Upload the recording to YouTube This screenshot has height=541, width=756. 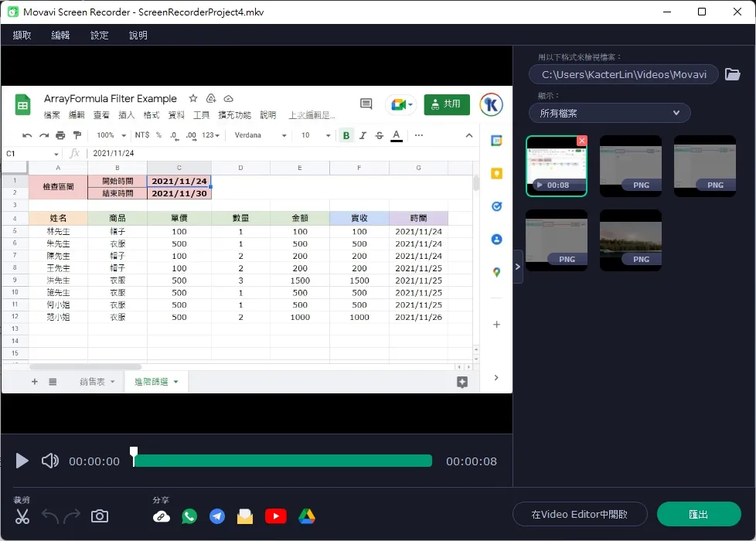(x=276, y=516)
